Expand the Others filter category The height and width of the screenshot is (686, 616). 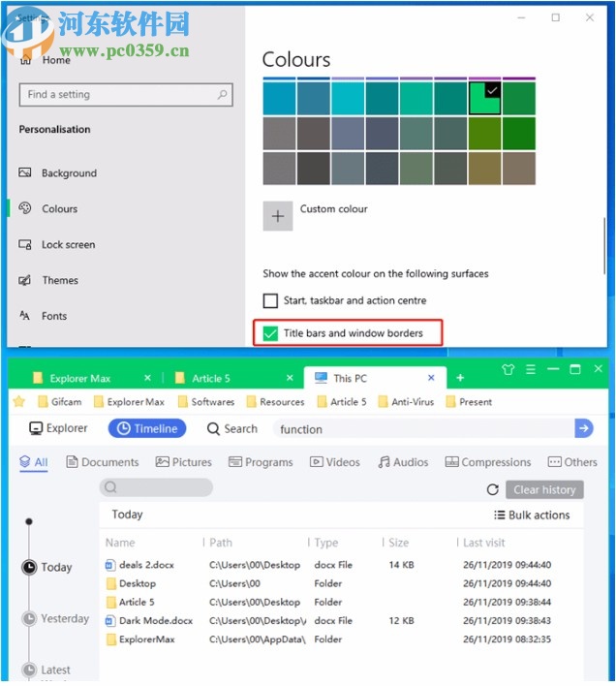[572, 462]
